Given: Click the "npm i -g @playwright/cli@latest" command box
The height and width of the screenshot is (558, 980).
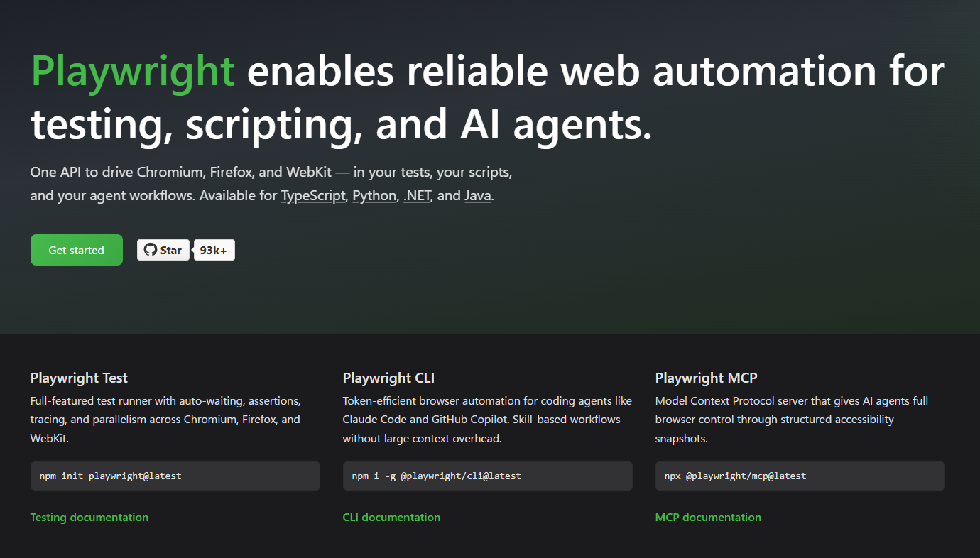Looking at the screenshot, I should [488, 476].
